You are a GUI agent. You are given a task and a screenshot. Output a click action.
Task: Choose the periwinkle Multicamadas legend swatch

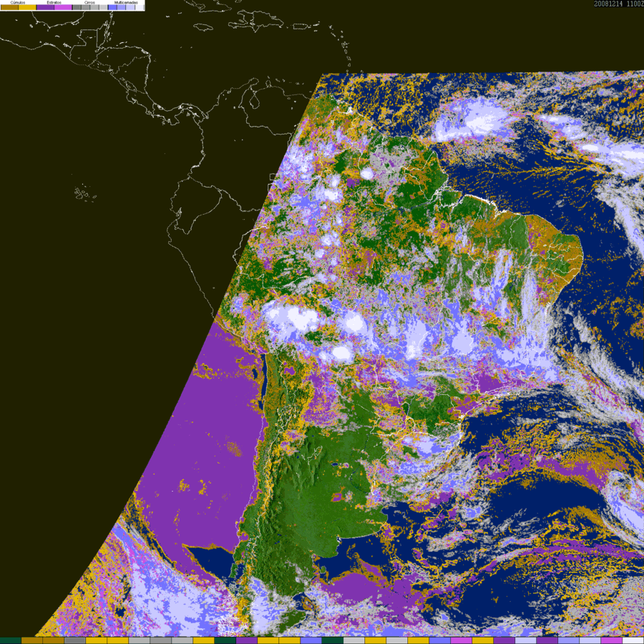click(121, 7)
